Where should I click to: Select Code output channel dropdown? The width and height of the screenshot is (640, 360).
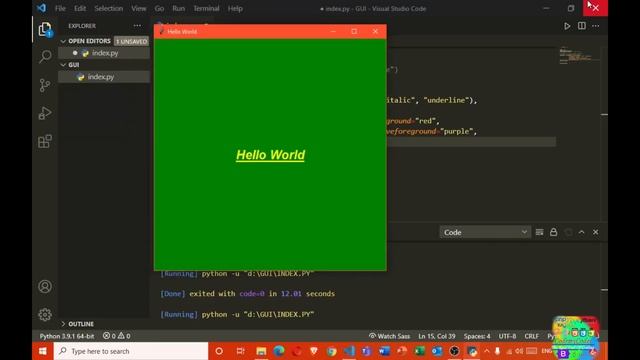click(x=485, y=232)
